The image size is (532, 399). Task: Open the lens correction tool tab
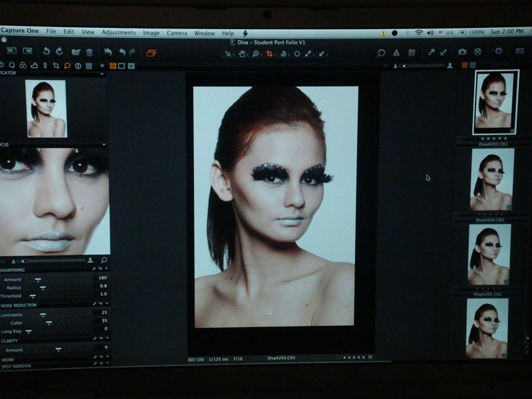45,66
